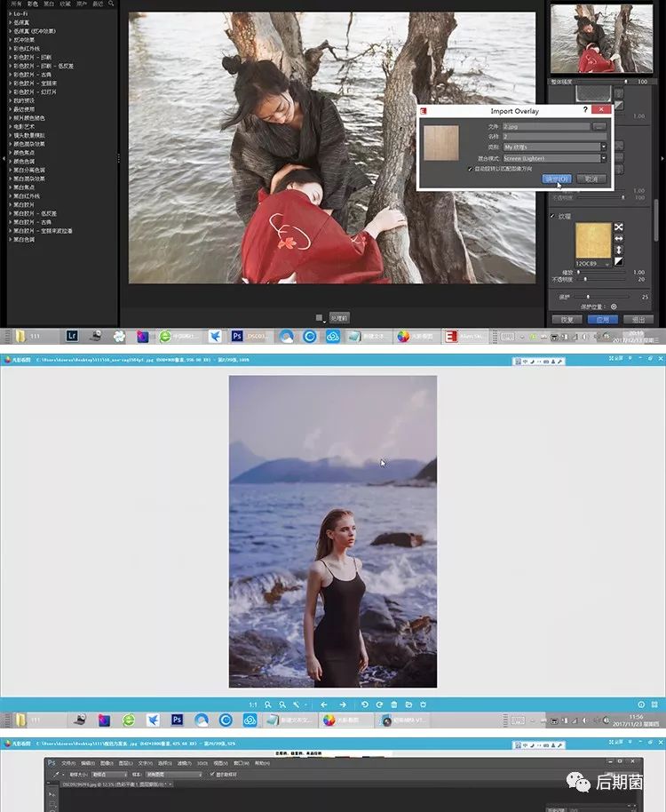
Task: Click the delete trash icon in viewer toolbar
Action: (x=394, y=705)
